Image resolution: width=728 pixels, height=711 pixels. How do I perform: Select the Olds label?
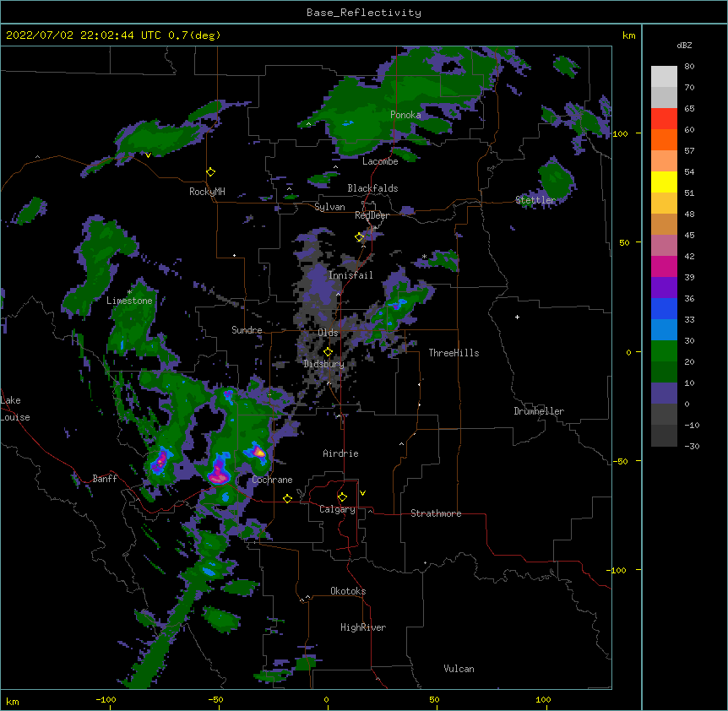pos(328,333)
